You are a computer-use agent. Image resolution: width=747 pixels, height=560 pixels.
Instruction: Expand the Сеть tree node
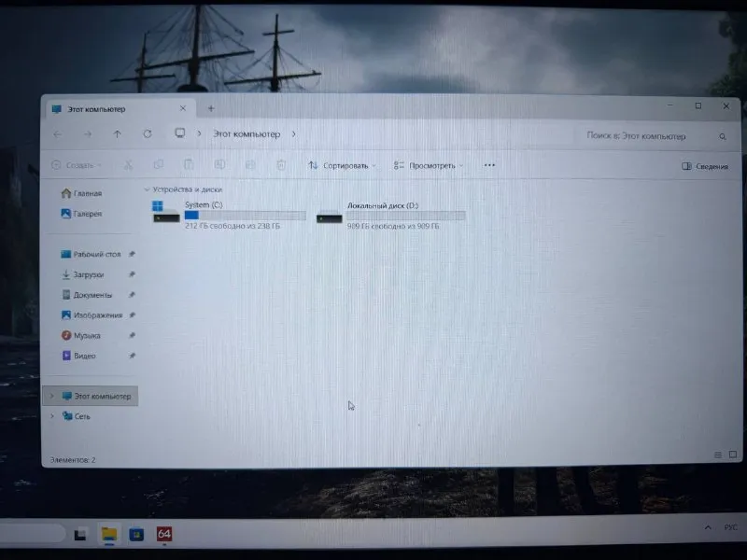pyautogui.click(x=52, y=415)
